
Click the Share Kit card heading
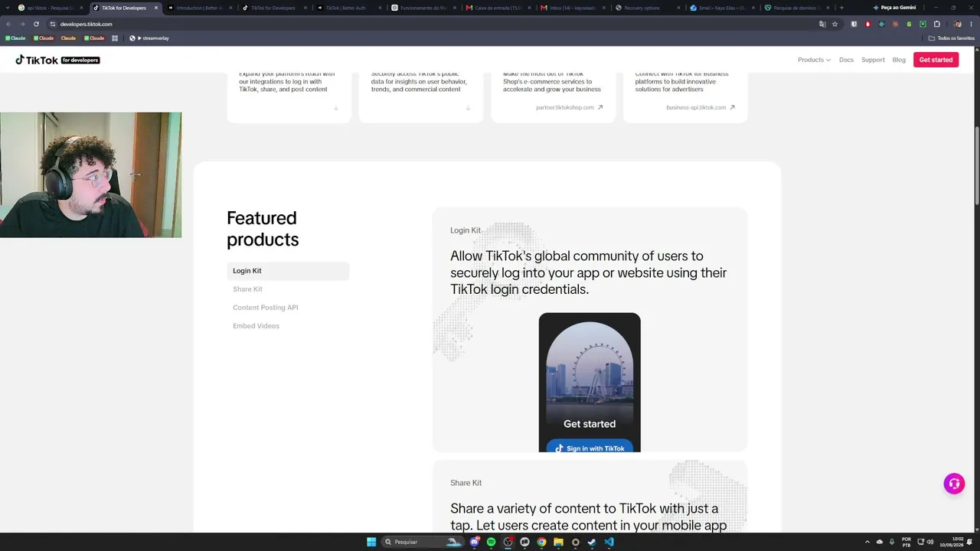[x=465, y=483]
